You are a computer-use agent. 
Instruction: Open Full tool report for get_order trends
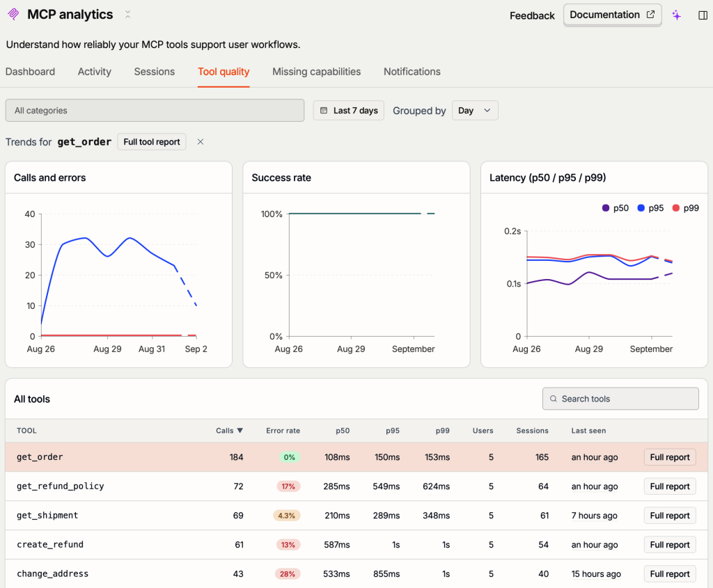(x=151, y=142)
